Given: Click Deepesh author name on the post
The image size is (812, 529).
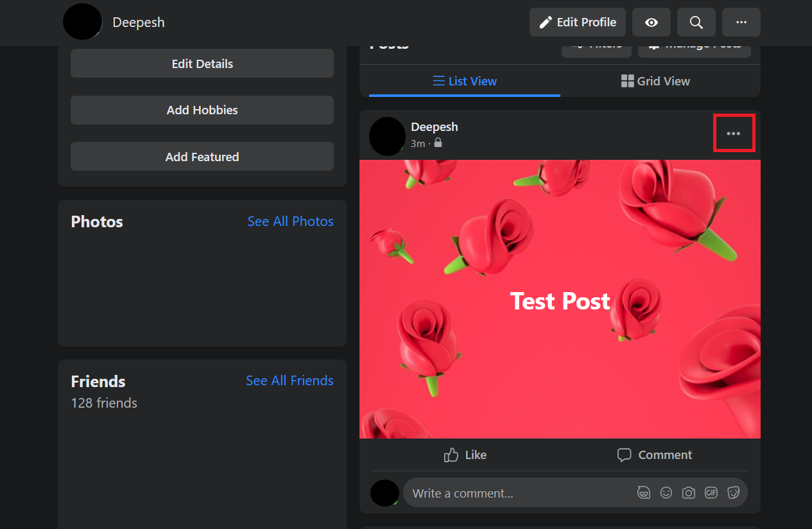Looking at the screenshot, I should 435,127.
